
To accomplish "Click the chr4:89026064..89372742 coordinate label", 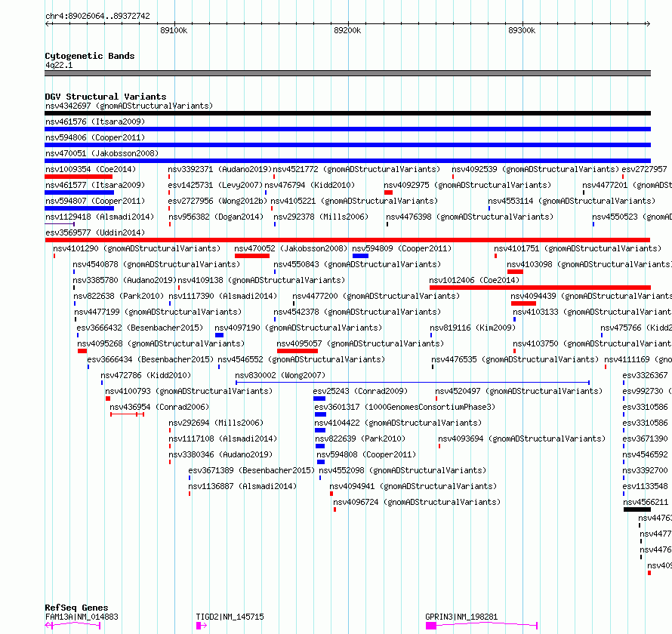I will (x=97, y=17).
